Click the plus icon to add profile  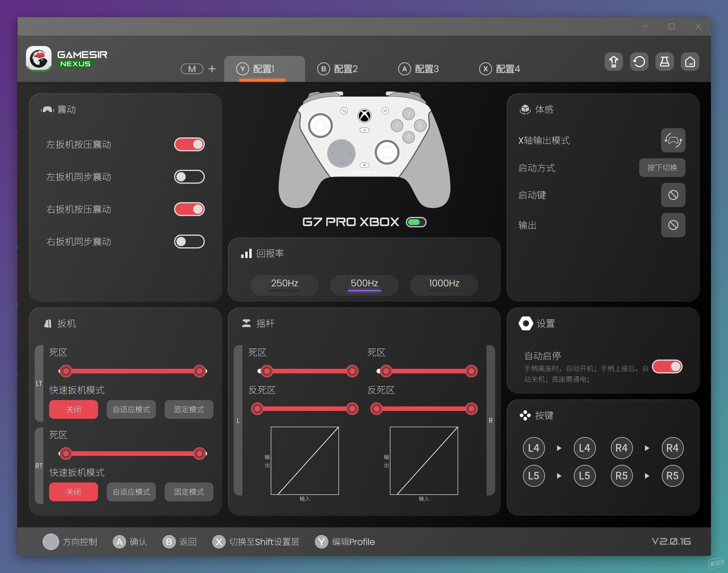tap(212, 69)
